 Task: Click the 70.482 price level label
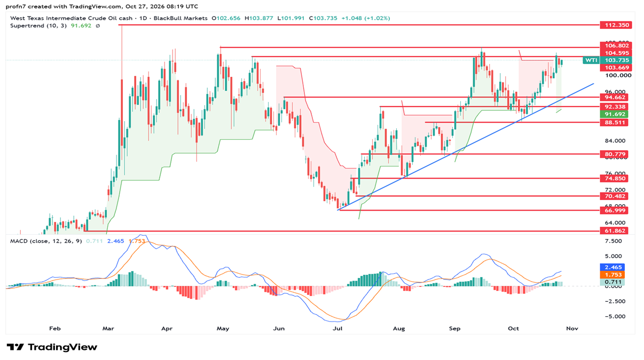[x=614, y=196]
